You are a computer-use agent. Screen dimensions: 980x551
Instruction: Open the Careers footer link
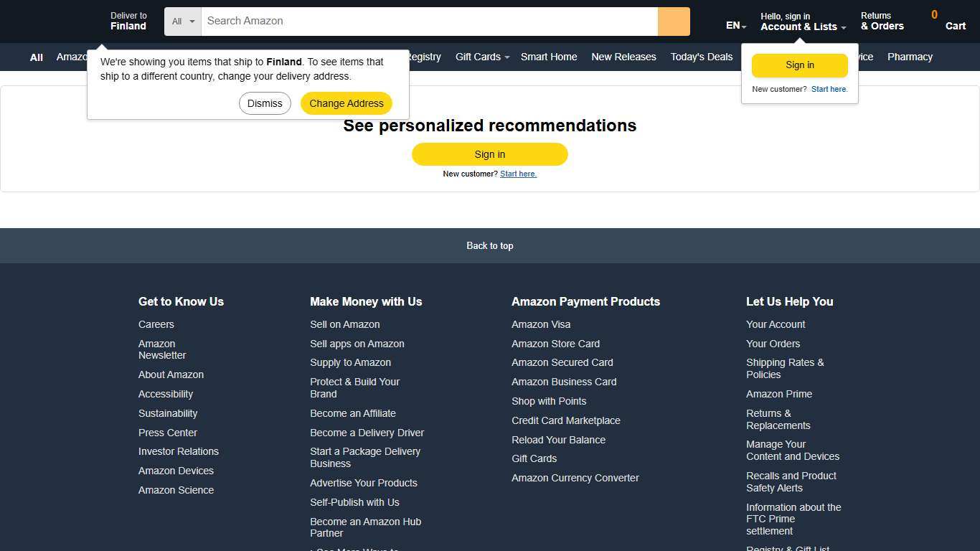[x=156, y=324]
